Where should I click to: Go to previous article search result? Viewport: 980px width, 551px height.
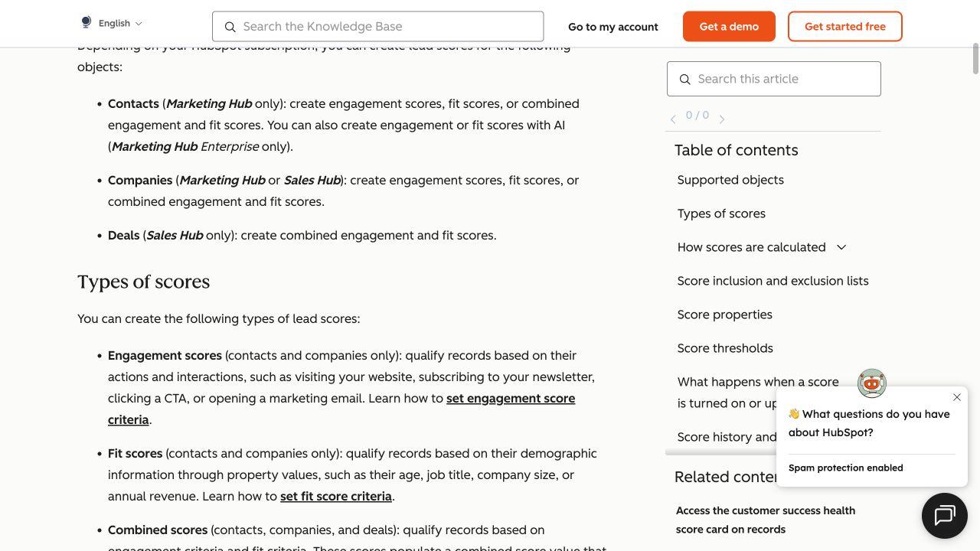[673, 119]
